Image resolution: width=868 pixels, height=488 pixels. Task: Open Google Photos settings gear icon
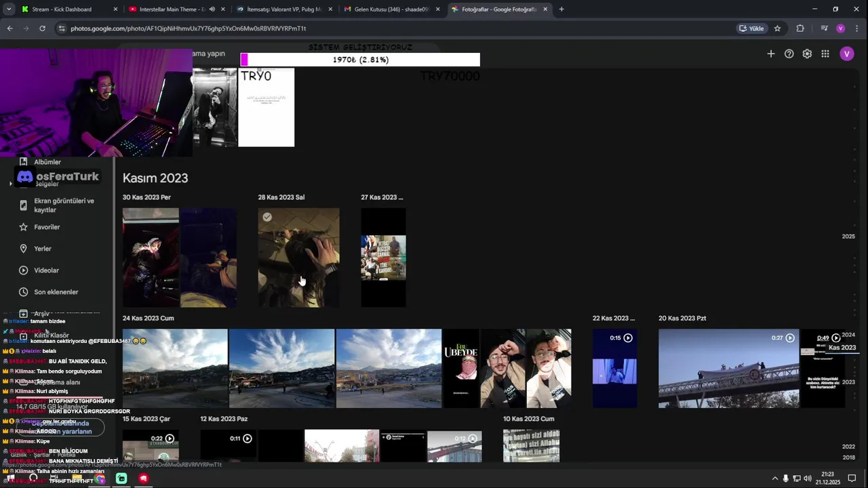[807, 54]
